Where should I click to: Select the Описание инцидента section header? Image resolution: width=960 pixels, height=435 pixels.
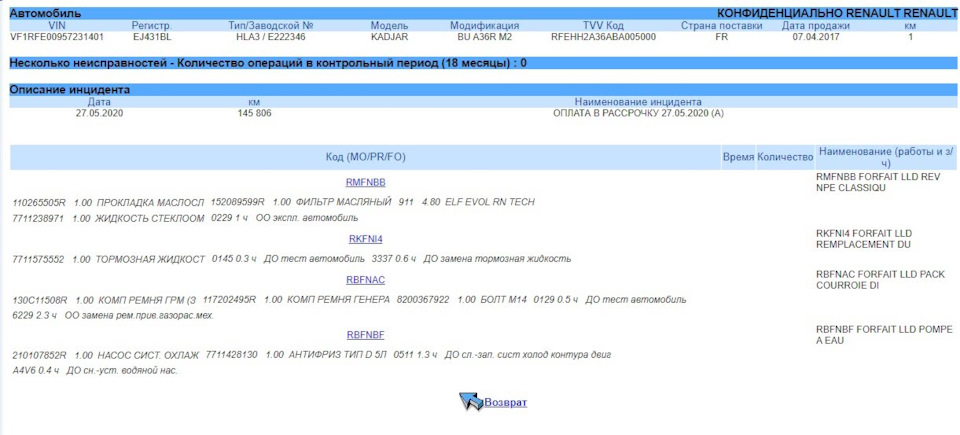click(70, 89)
